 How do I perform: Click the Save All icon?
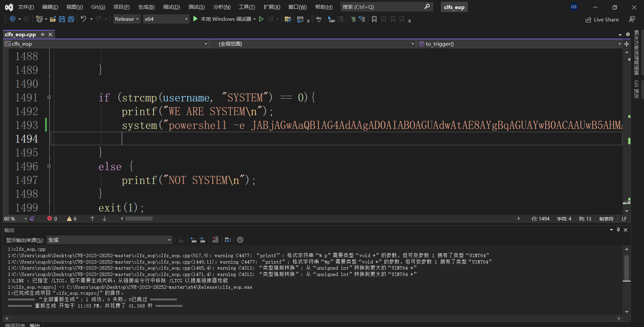[71, 19]
